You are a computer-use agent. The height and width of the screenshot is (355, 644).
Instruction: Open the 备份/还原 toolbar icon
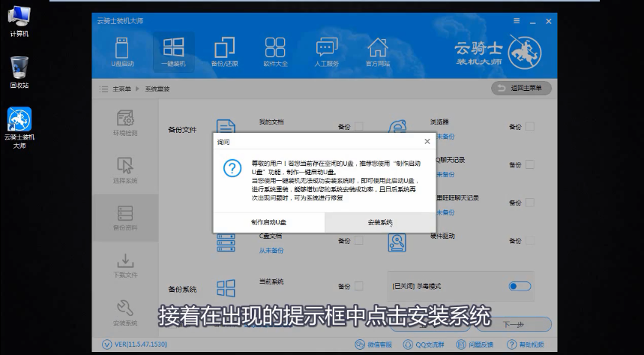(225, 53)
